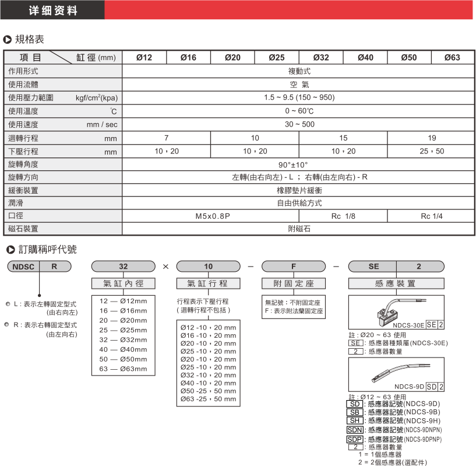Image resolution: width=476 pixels, height=466 pixels.
Task: Click the boxed SDP code for NDCS-9DPNP
Action: click(354, 439)
